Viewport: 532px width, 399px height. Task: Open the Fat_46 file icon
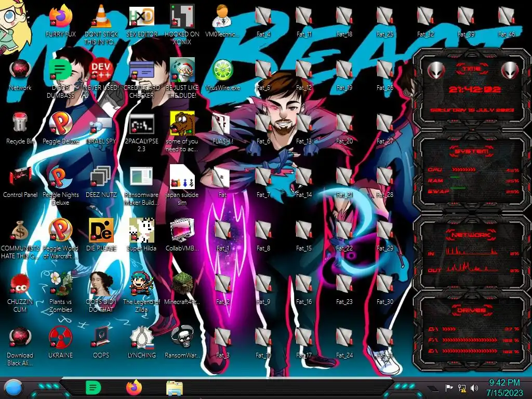[x=506, y=16]
